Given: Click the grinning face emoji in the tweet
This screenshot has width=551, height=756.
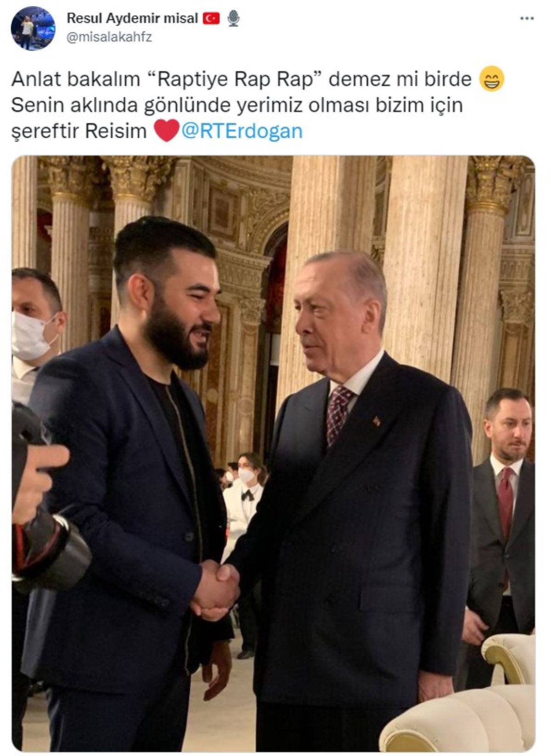Looking at the screenshot, I should coord(491,79).
